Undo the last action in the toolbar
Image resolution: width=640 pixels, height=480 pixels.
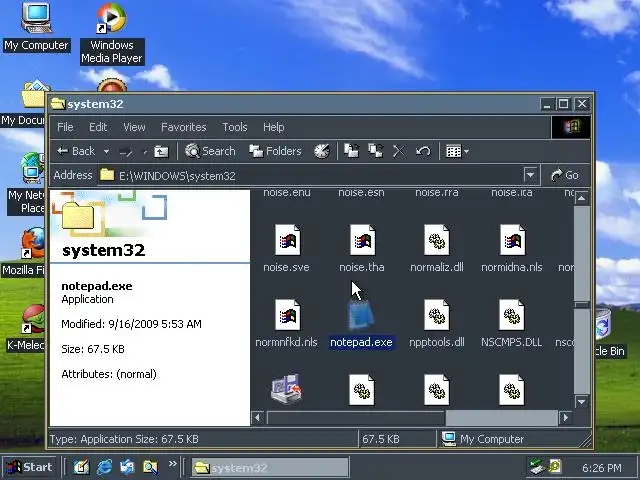[x=423, y=151]
